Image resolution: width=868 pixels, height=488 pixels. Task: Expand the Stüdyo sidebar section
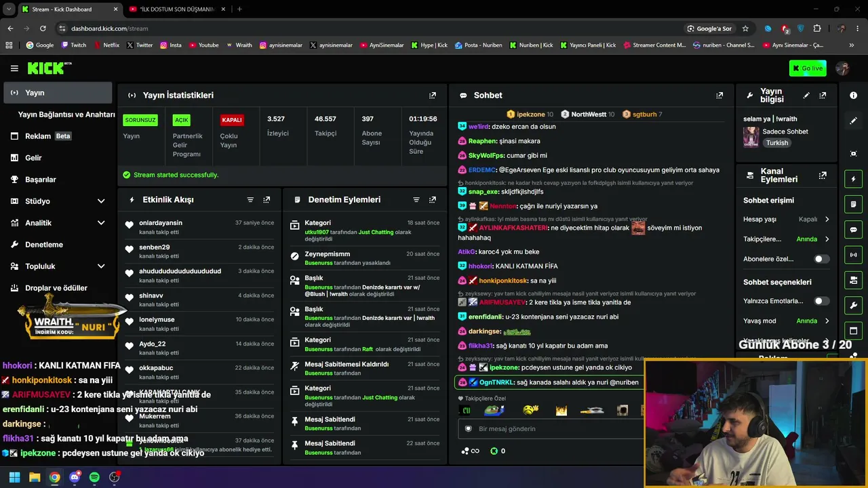pos(101,201)
